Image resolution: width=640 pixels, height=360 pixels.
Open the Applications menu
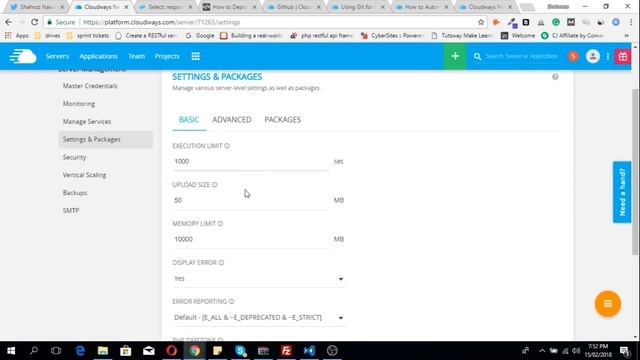pyautogui.click(x=98, y=56)
